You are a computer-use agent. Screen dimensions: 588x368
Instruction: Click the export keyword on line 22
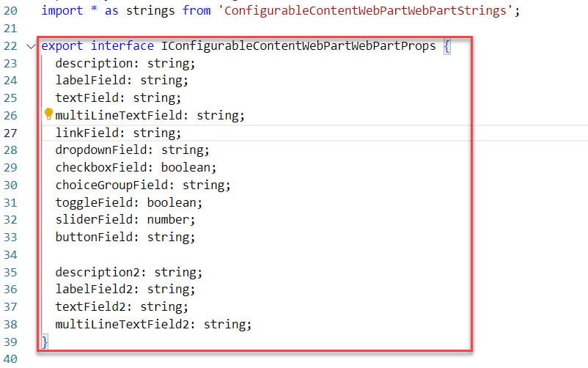[62, 46]
